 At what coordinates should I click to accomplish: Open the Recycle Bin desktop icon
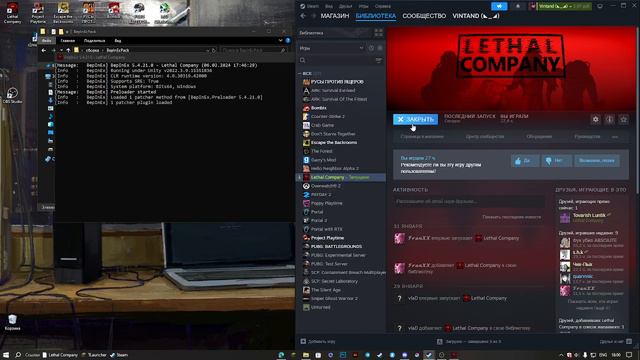coord(12,322)
